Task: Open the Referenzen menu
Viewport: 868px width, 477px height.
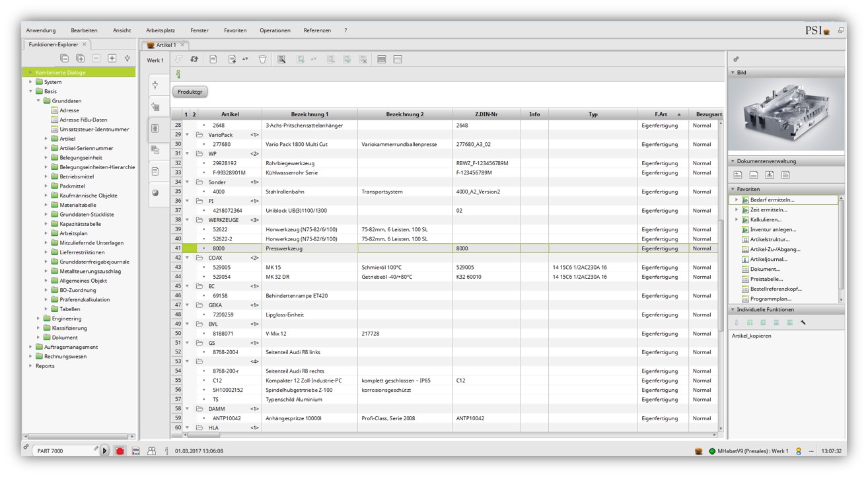Action: tap(317, 30)
